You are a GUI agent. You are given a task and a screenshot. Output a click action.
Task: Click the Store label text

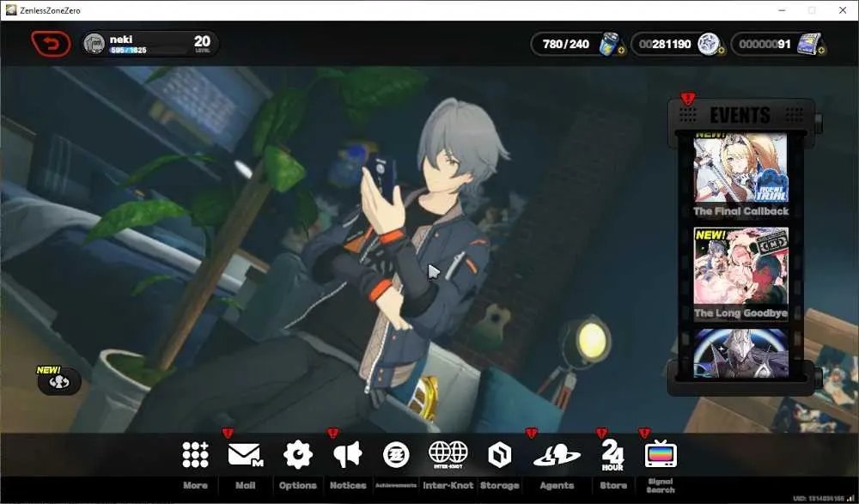tap(613, 485)
